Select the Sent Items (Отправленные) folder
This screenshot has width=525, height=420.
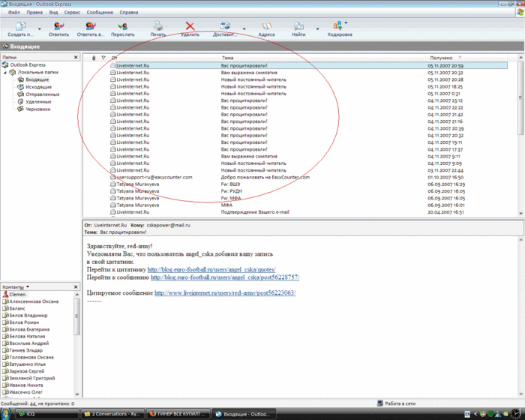(x=43, y=94)
